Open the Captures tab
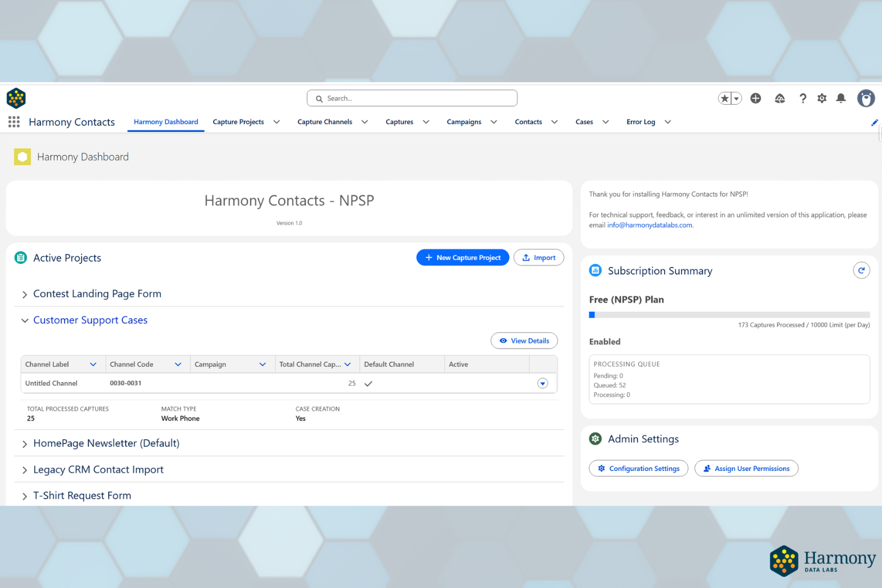 [399, 122]
